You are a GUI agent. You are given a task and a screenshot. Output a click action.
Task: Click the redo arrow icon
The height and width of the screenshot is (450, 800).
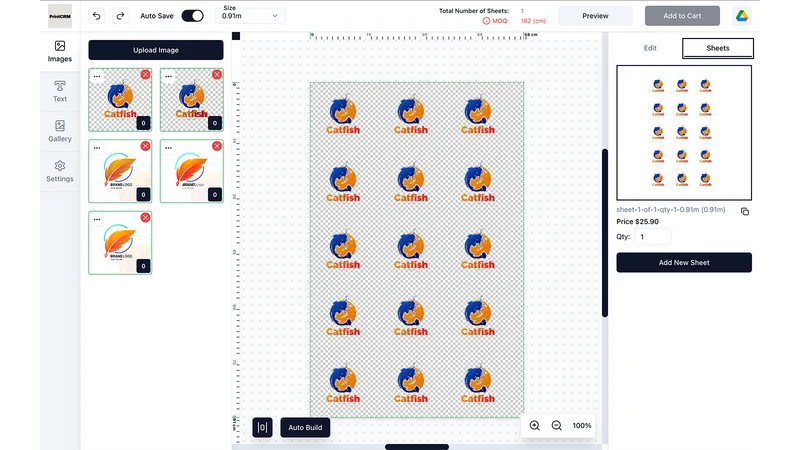coord(120,16)
